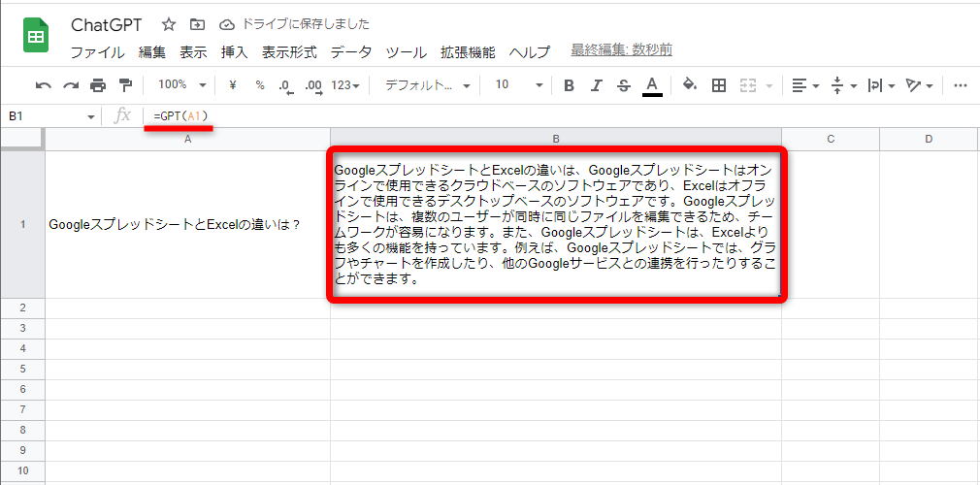980x485 pixels.
Task: Click the Google Sheets home logo
Action: click(x=36, y=35)
